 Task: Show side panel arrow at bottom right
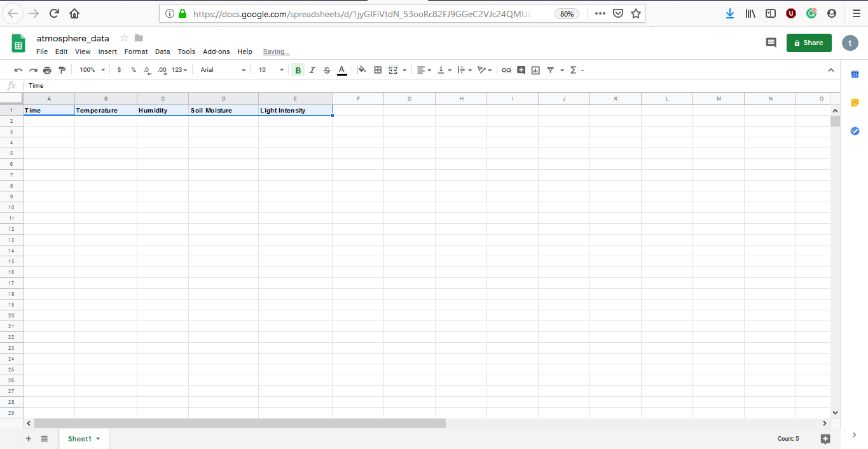pos(854,435)
